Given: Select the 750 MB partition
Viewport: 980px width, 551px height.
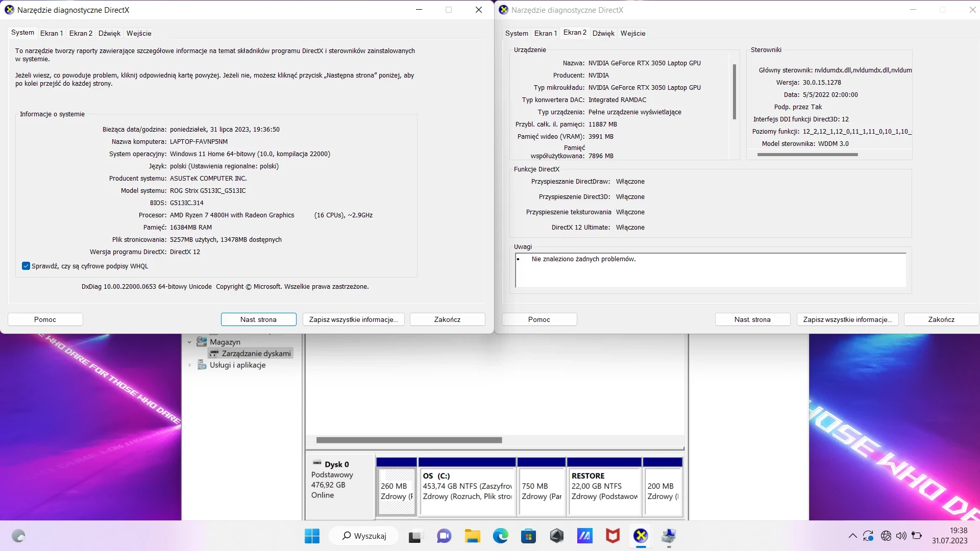Looking at the screenshot, I should point(542,486).
